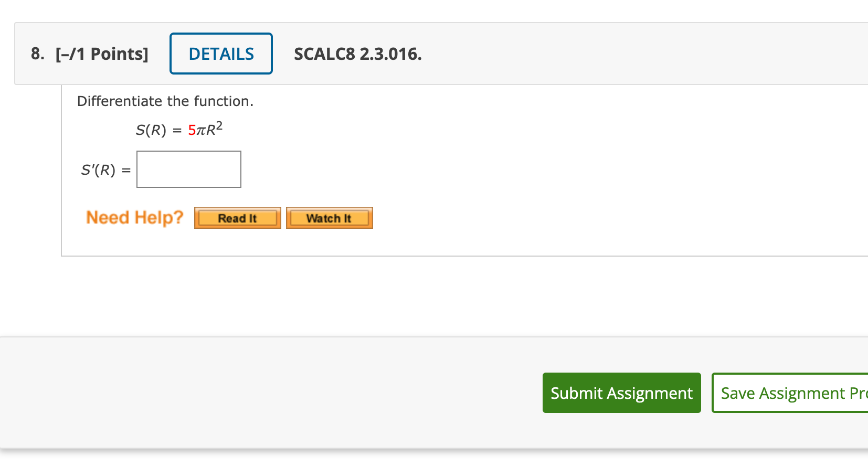
Task: Click the equation S(R) = 5πR²
Action: point(178,130)
